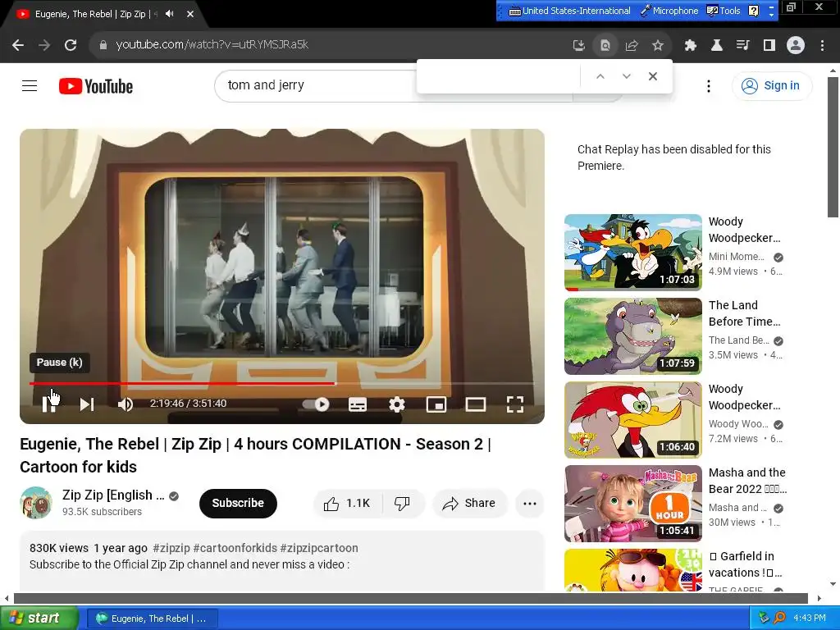Open Garfield in vacations video title
840x630 pixels.
[747, 564]
